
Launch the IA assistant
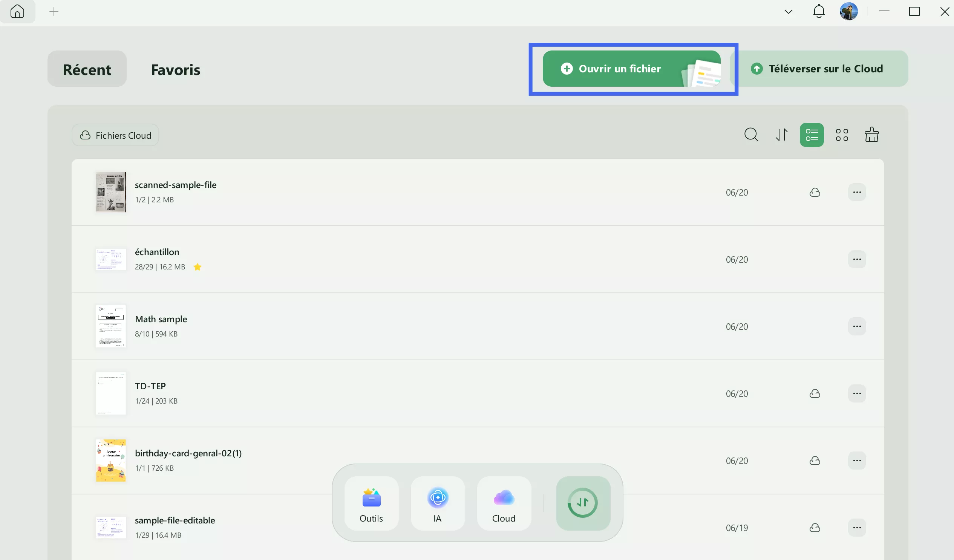coord(437,503)
